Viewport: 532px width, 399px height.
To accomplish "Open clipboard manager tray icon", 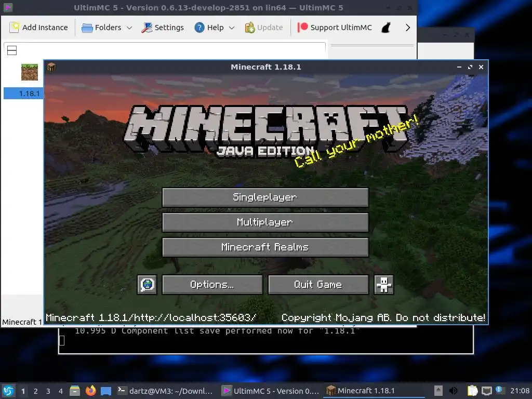I will 472,391.
